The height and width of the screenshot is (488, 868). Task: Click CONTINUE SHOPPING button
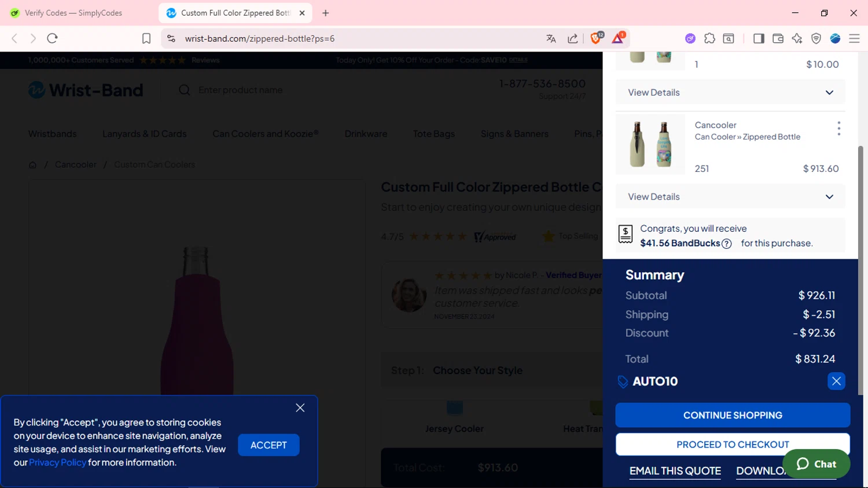[x=733, y=415]
